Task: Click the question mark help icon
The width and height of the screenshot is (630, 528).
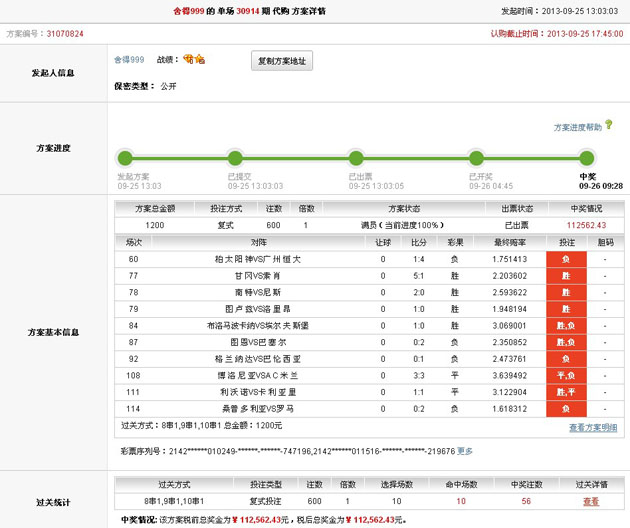Action: [x=608, y=128]
